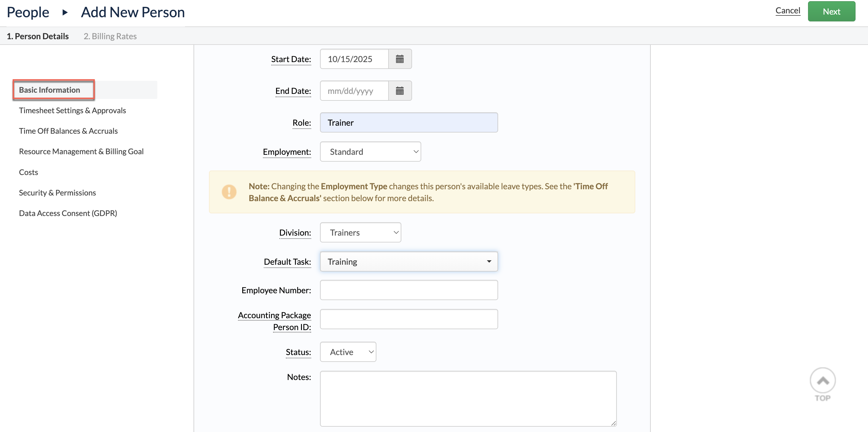Click the Notes label
The image size is (868, 432).
click(x=299, y=377)
